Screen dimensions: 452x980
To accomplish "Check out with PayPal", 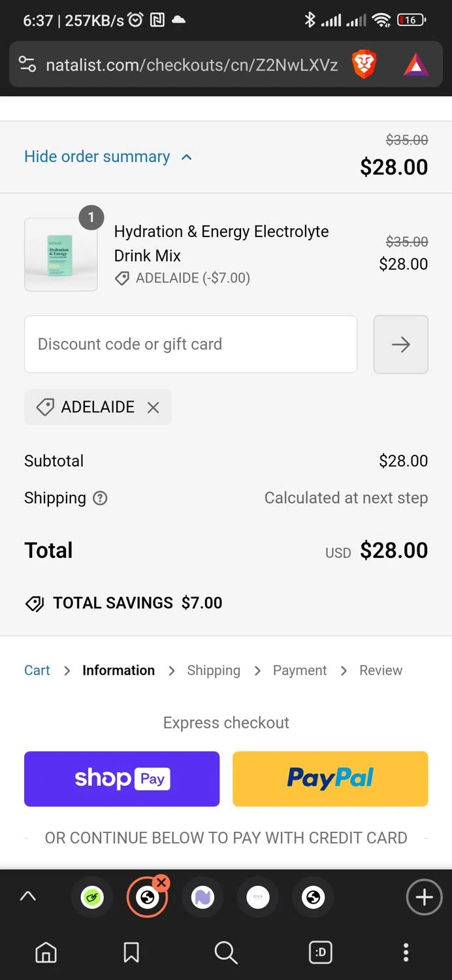I will click(x=330, y=779).
